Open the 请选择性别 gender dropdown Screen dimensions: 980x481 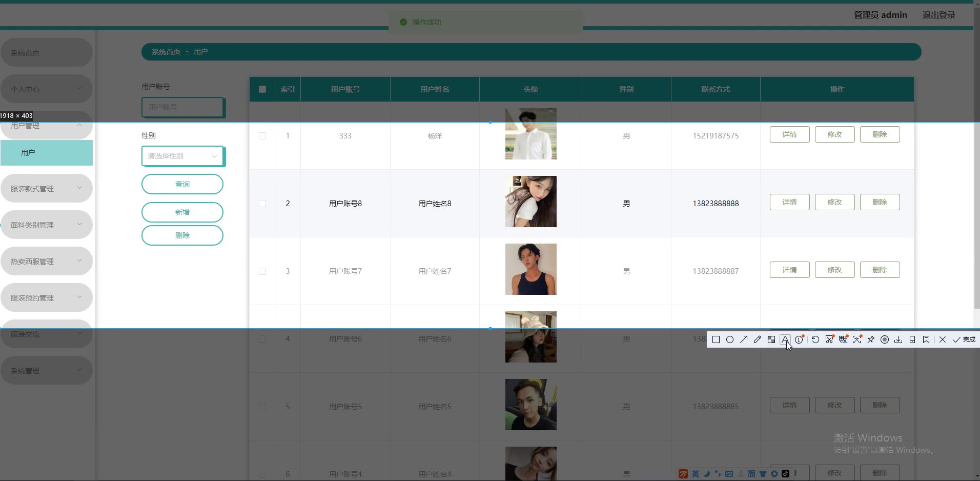(182, 156)
